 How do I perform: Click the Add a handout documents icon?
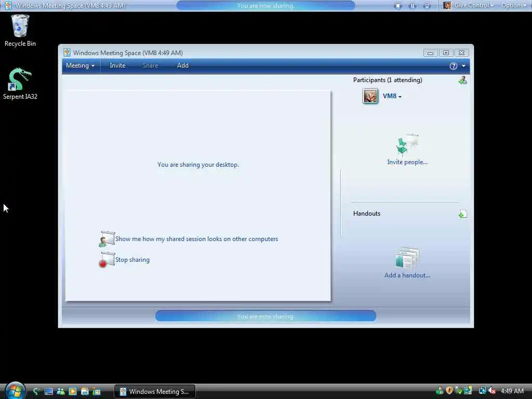pos(407,258)
